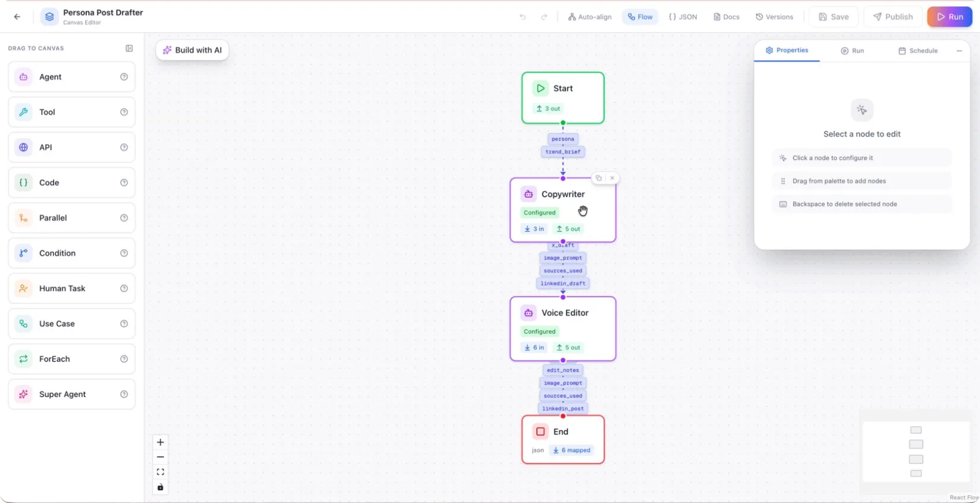Open the Code node help tooltip
Screen dimensions: 980x503
[124, 183]
